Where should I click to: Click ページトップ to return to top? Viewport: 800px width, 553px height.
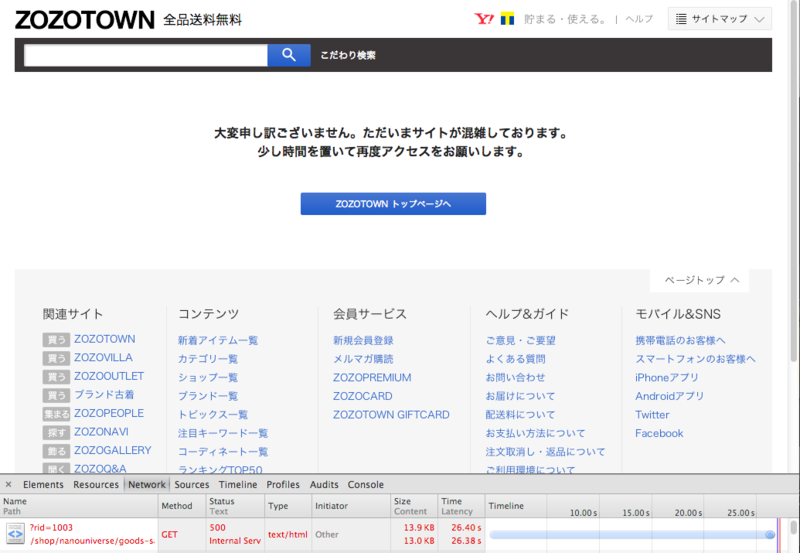tap(699, 280)
